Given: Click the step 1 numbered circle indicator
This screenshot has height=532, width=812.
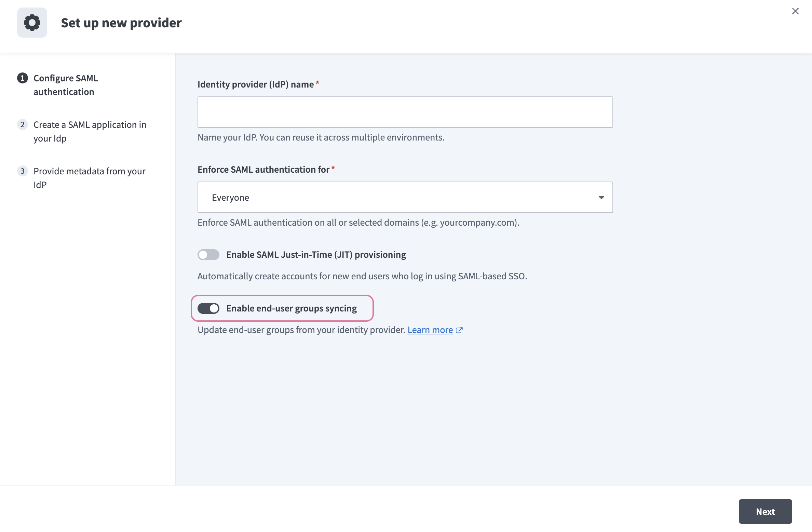Looking at the screenshot, I should tap(22, 78).
